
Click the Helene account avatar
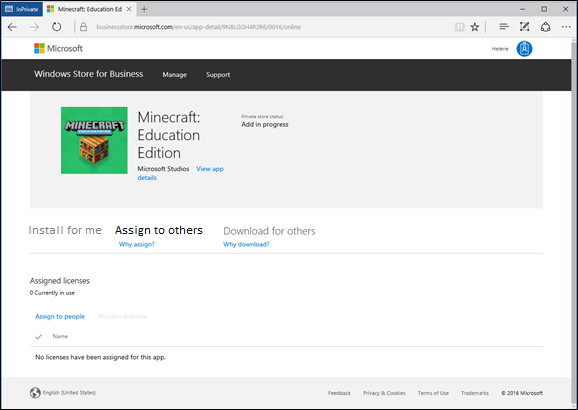[x=524, y=49]
